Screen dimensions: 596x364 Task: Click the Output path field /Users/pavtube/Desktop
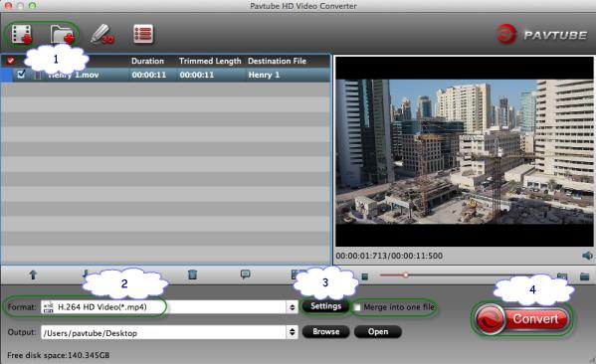(x=164, y=332)
